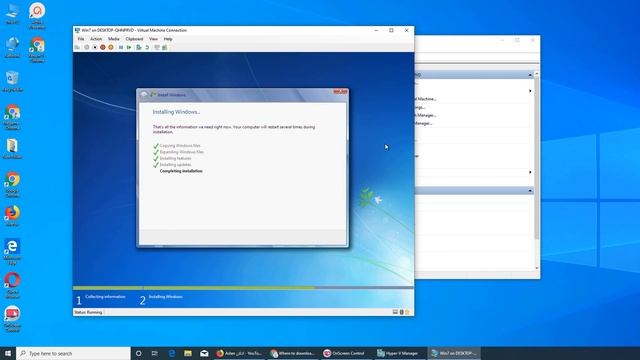Create a checkpoint using the toolbar icon
The width and height of the screenshot is (640, 360).
(x=139, y=47)
